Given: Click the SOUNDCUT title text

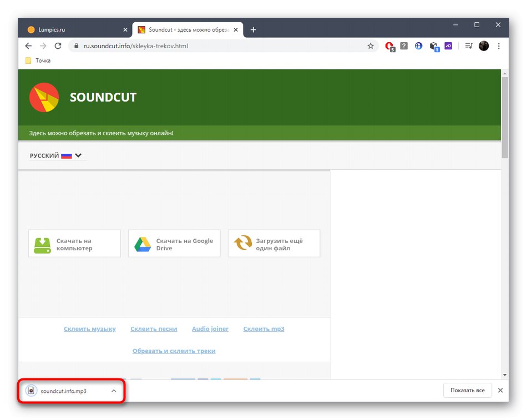Looking at the screenshot, I should pyautogui.click(x=103, y=97).
